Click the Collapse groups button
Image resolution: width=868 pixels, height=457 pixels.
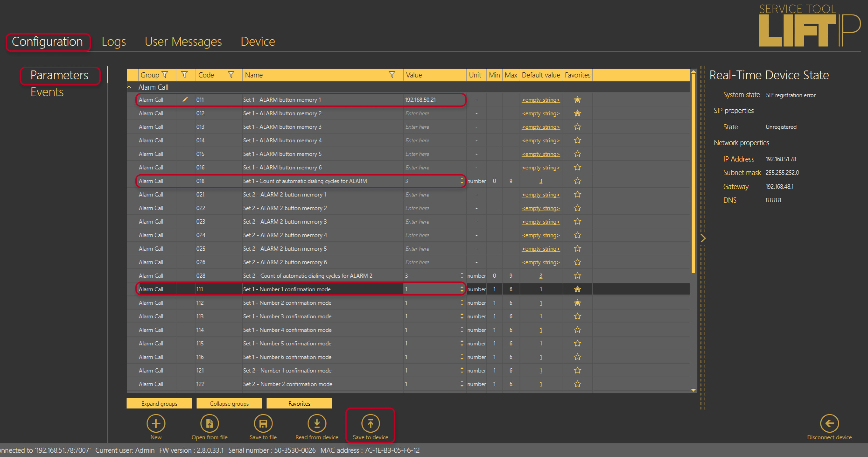click(229, 403)
